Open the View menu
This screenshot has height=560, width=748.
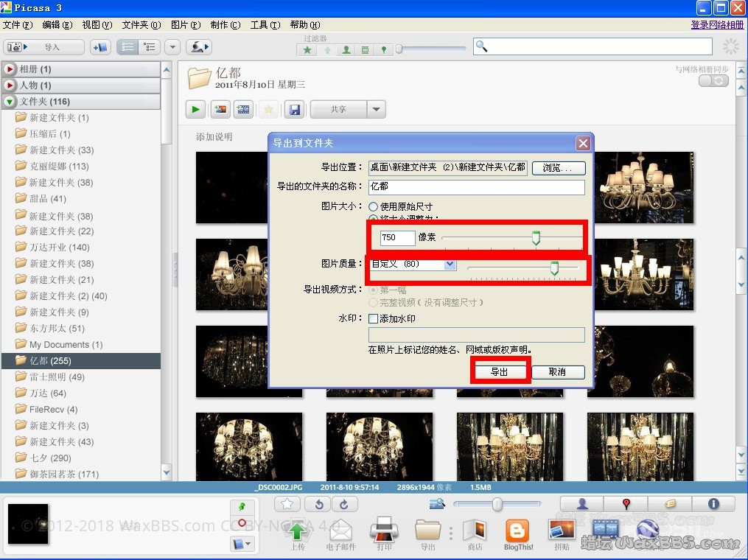point(97,25)
